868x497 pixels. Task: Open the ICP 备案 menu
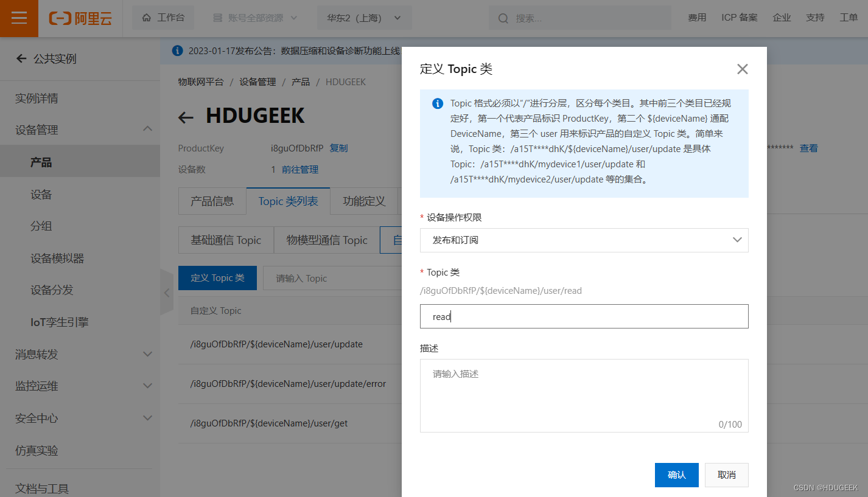pyautogui.click(x=740, y=18)
